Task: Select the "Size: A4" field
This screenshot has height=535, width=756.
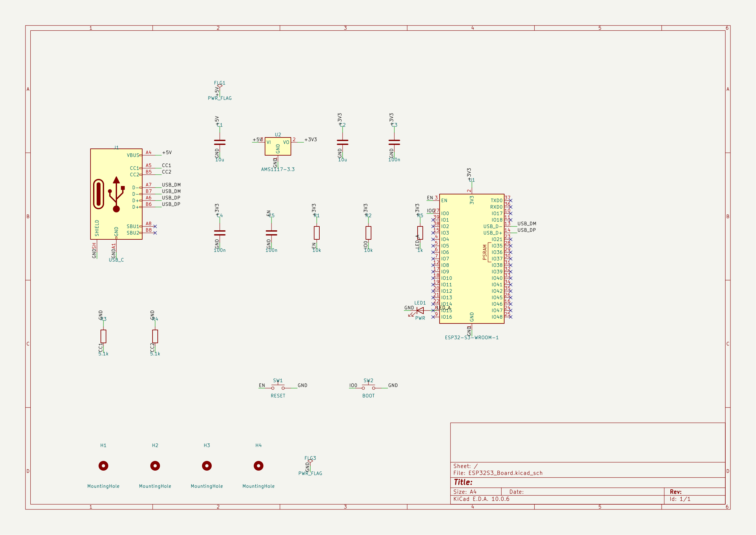Action: [x=465, y=492]
